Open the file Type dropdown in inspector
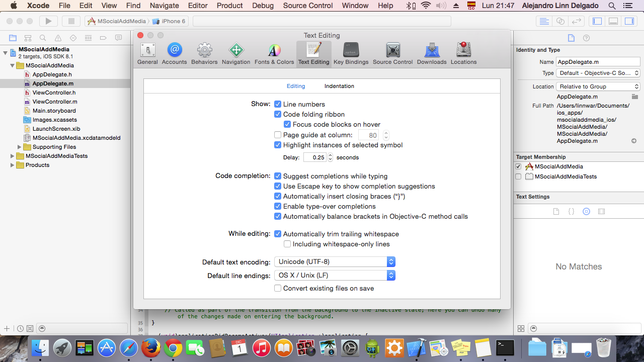Viewport: 644px width, 362px height. coord(598,73)
